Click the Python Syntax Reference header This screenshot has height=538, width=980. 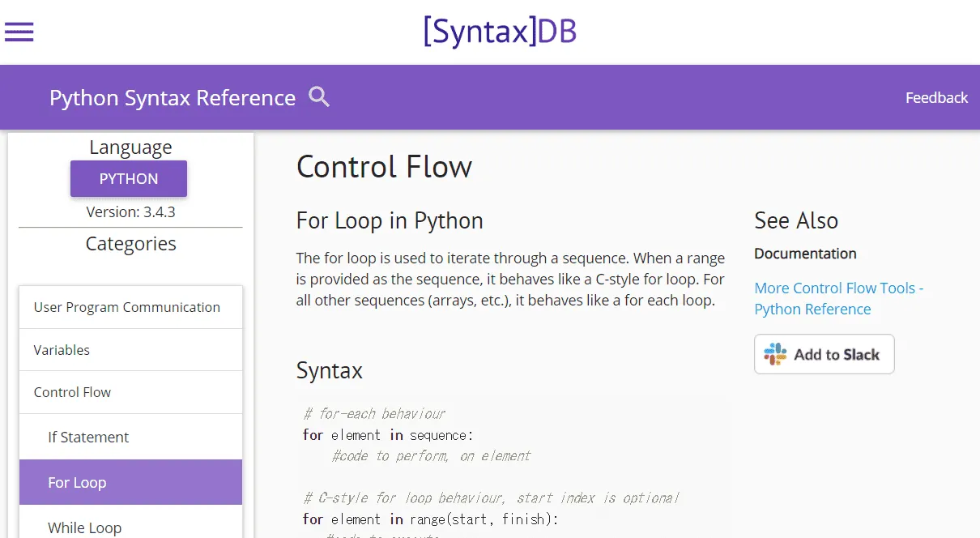coord(172,97)
